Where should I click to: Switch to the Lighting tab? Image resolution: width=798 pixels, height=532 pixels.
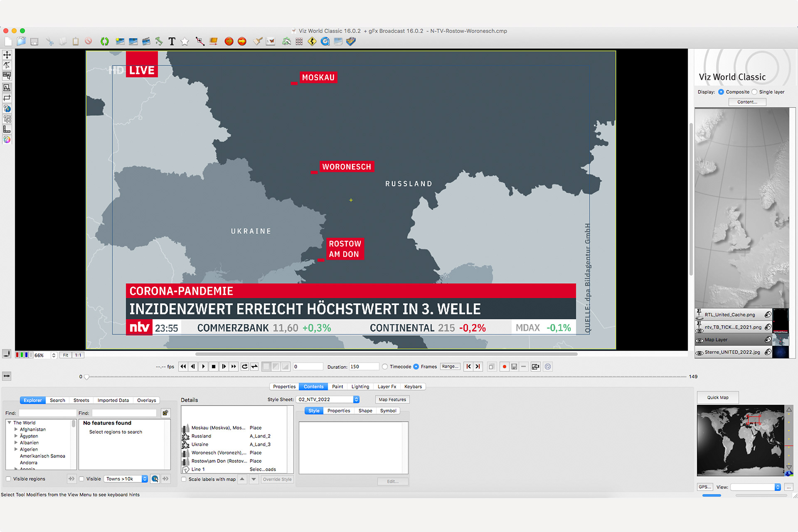click(x=360, y=387)
